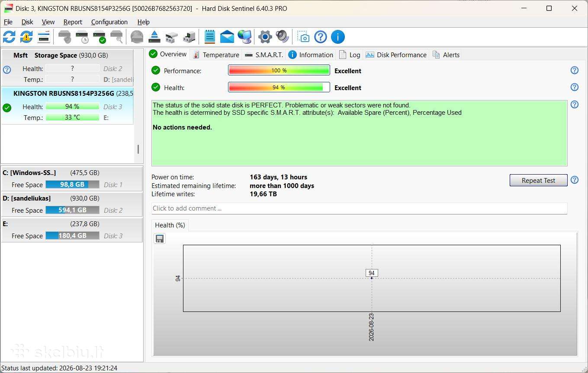Click the disk list panel toolbar icon

click(44, 37)
